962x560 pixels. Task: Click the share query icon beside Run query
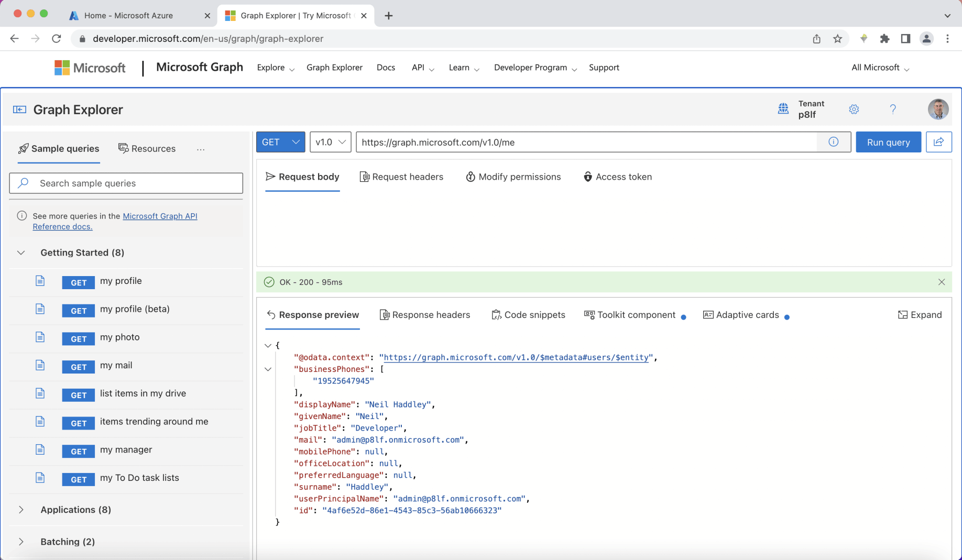point(938,142)
